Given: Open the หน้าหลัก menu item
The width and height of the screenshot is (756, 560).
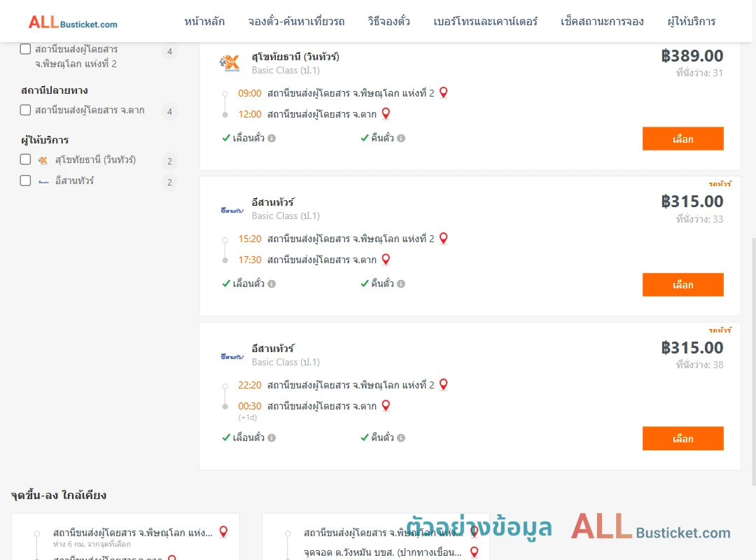Looking at the screenshot, I should [x=204, y=21].
